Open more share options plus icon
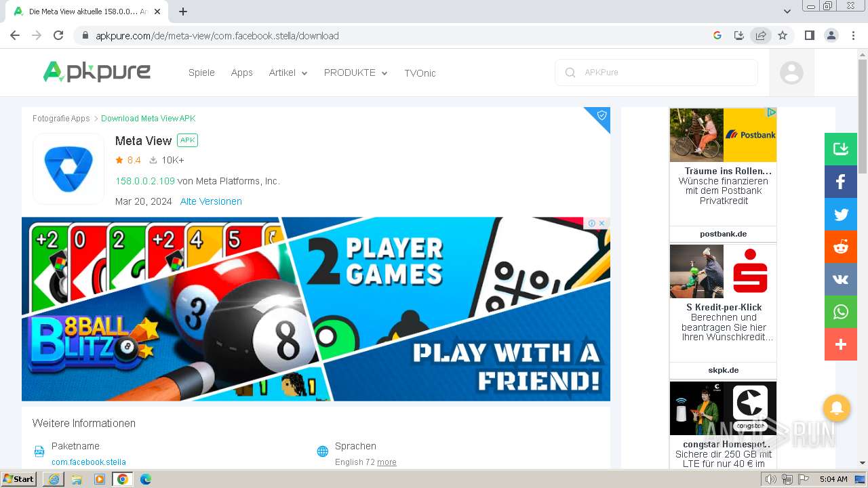This screenshot has width=868, height=488. [x=841, y=344]
